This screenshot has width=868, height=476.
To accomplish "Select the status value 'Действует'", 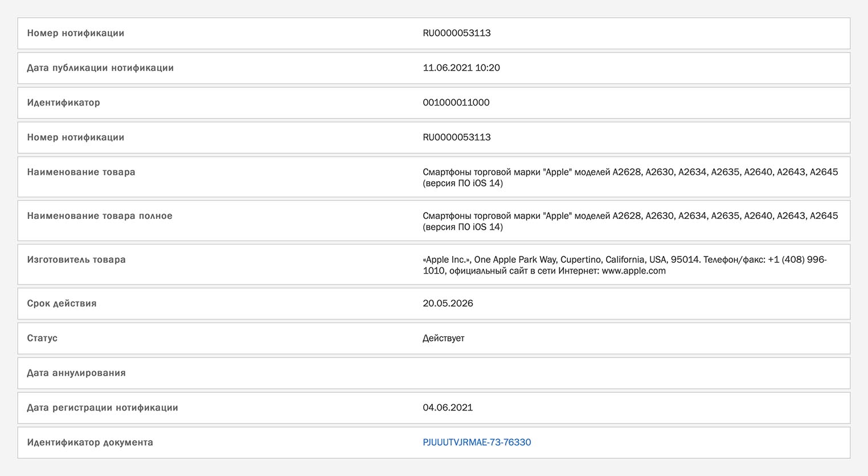I will 443,338.
